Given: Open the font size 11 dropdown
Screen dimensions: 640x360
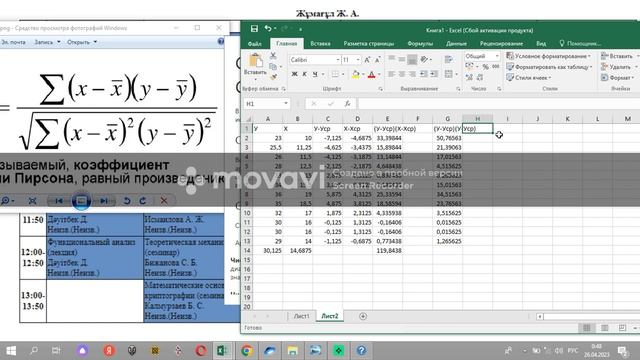Looking at the screenshot, I should pos(358,60).
